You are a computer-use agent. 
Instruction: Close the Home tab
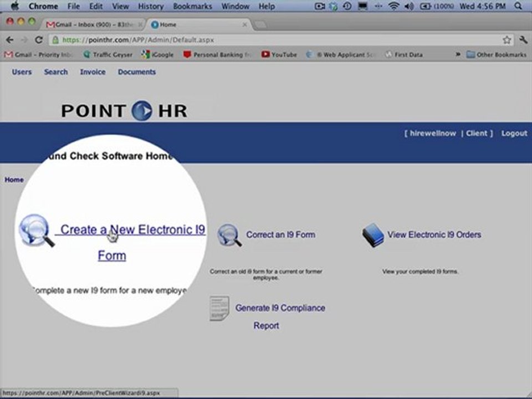pyautogui.click(x=244, y=24)
